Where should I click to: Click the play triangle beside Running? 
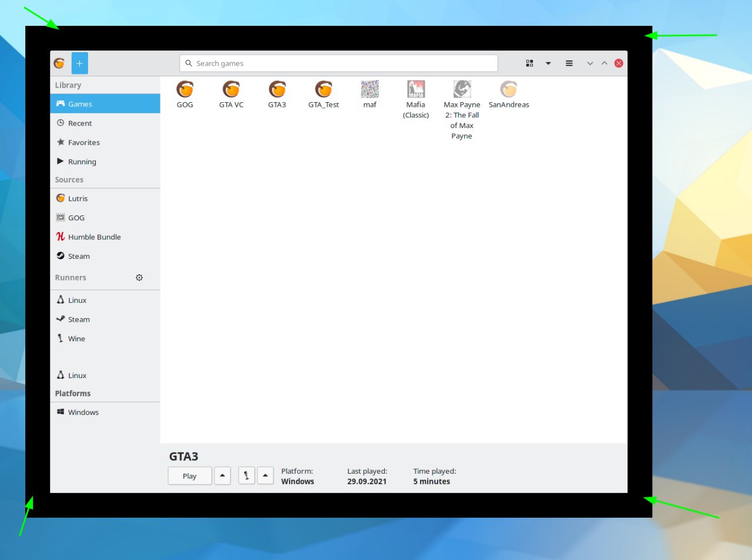[x=61, y=161]
